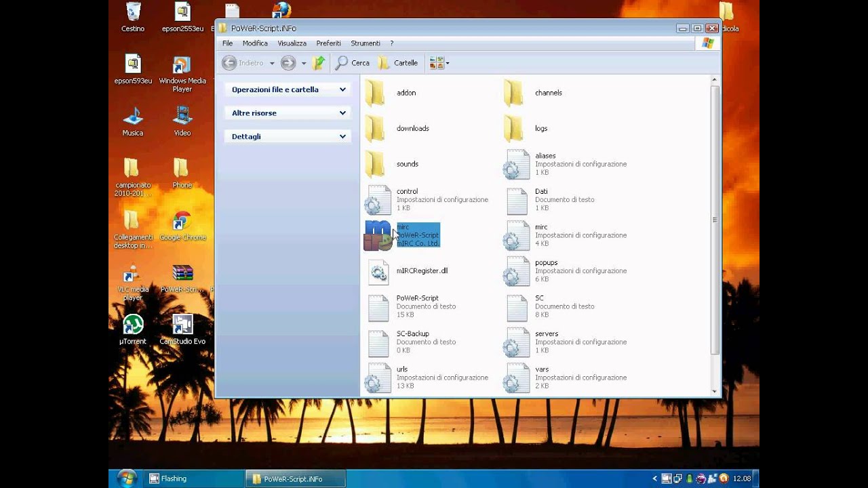Click the 12.08 taskbar clock
The height and width of the screenshot is (488, 868).
point(742,479)
